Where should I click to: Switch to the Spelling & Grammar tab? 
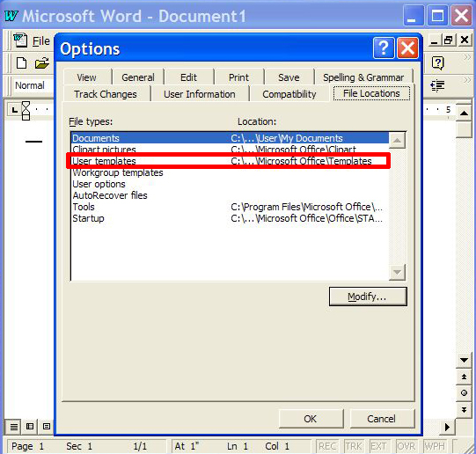[x=363, y=77]
